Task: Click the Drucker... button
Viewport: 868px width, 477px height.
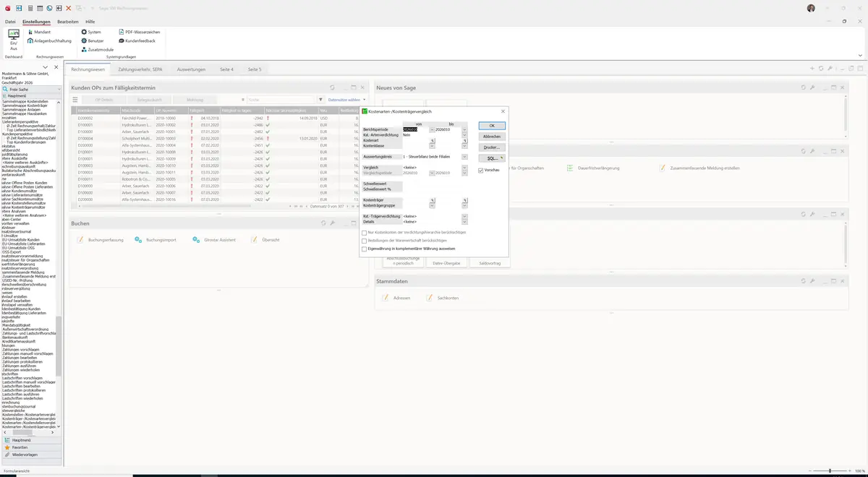Action: click(492, 147)
